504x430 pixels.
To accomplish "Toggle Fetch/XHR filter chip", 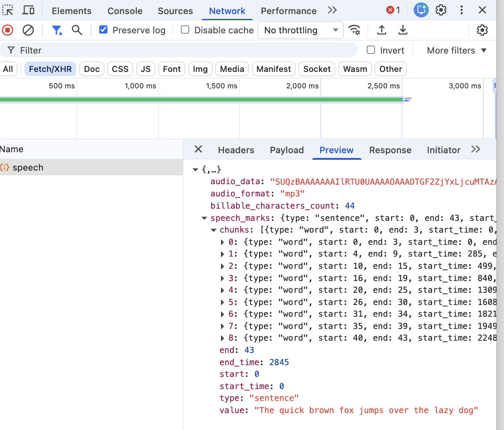I will point(50,69).
